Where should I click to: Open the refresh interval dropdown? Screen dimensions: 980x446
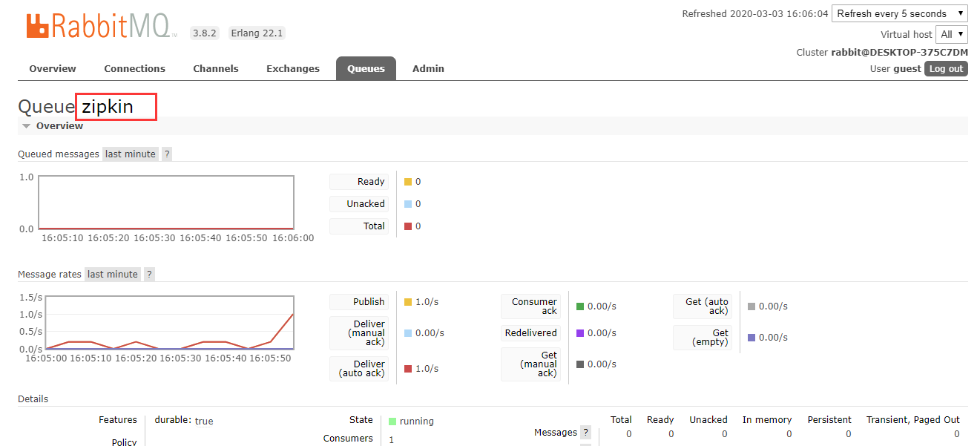pos(899,13)
